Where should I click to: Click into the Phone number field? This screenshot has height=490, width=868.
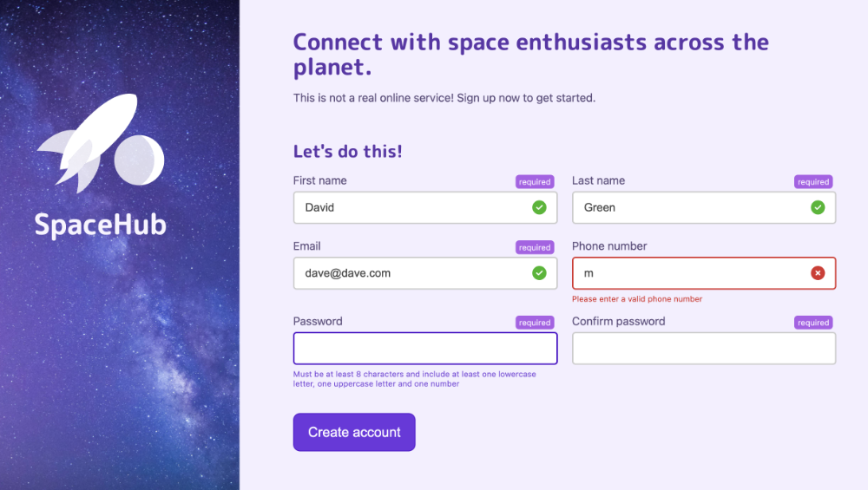point(686,273)
